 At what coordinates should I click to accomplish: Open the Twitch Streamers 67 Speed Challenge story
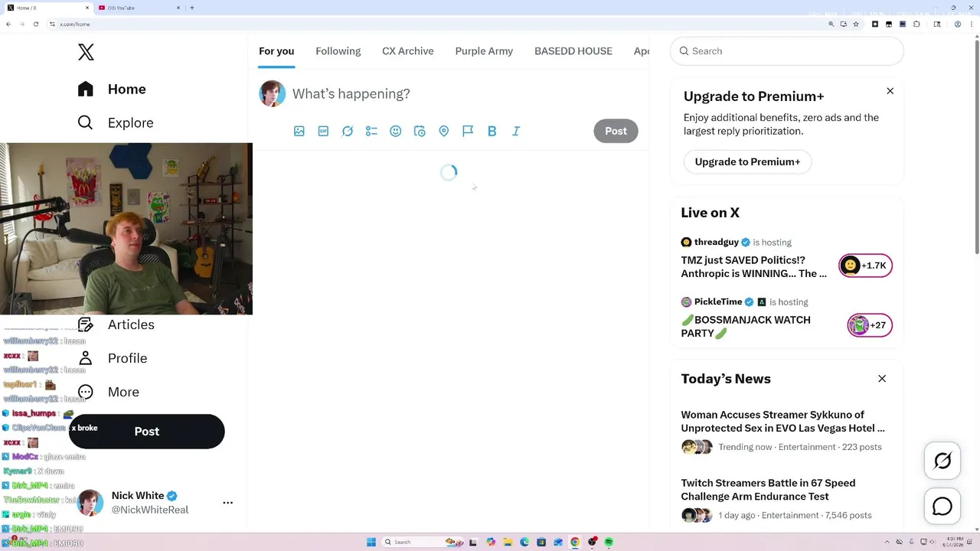(768, 490)
